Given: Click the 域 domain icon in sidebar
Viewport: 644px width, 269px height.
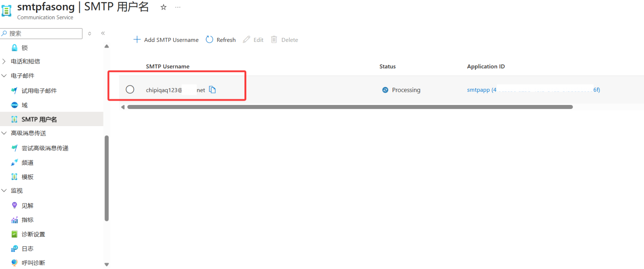Looking at the screenshot, I should (x=14, y=105).
